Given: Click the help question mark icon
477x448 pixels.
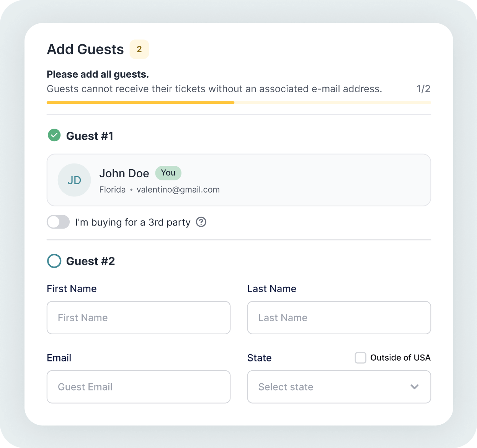Looking at the screenshot, I should coord(201,222).
